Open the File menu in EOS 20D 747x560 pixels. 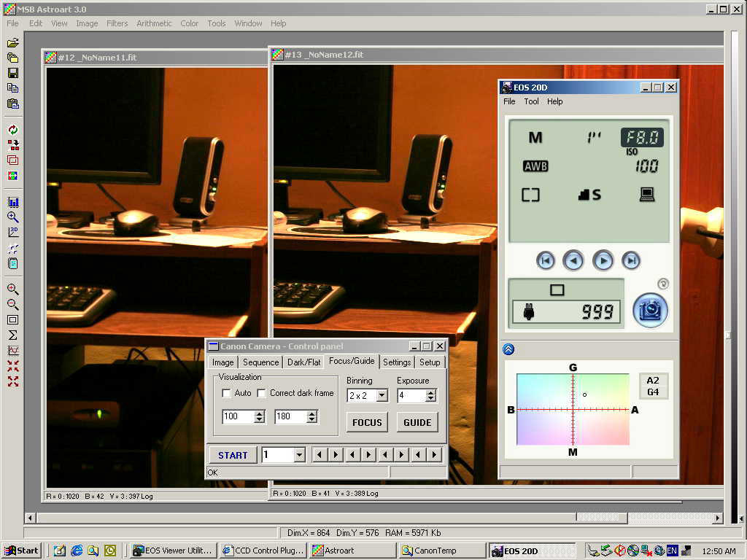click(509, 101)
